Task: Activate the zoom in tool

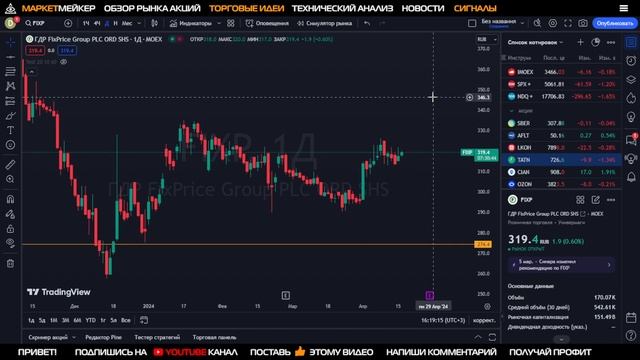Action: tap(10, 179)
